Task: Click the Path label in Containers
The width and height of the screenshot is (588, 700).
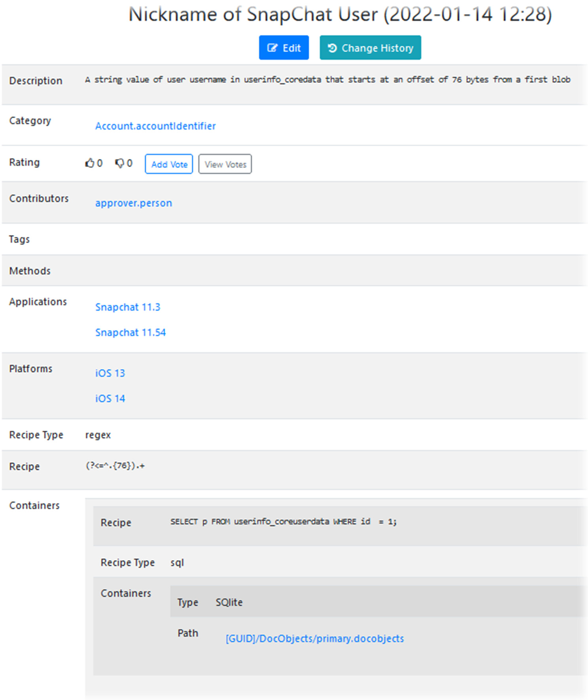Action: coord(188,633)
